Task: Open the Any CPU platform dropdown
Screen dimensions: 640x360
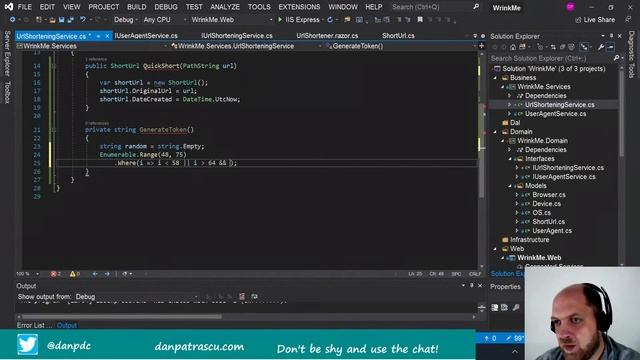Action: tap(164, 20)
